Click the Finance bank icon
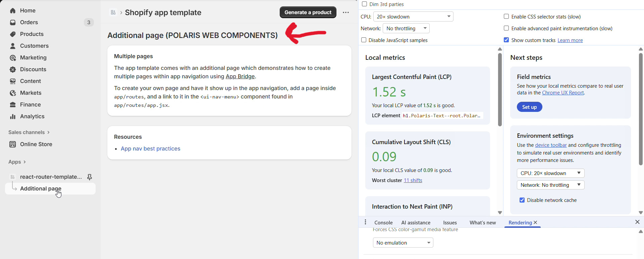The width and height of the screenshot is (644, 259). pos(13,105)
